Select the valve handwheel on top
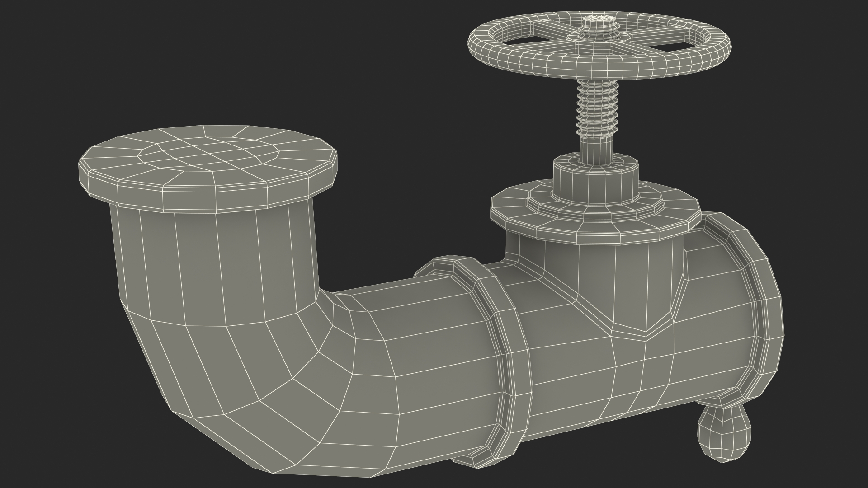Screen dimensions: 868x488 tap(599, 46)
